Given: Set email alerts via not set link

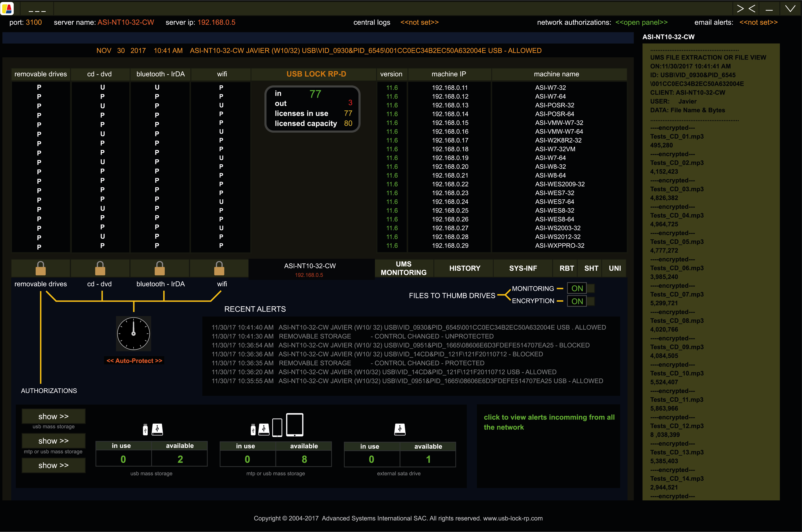Looking at the screenshot, I should pos(758,22).
